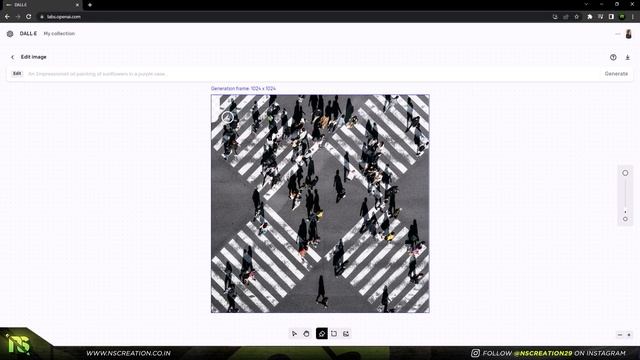Reload the page
640x360 pixels.
pos(29,17)
